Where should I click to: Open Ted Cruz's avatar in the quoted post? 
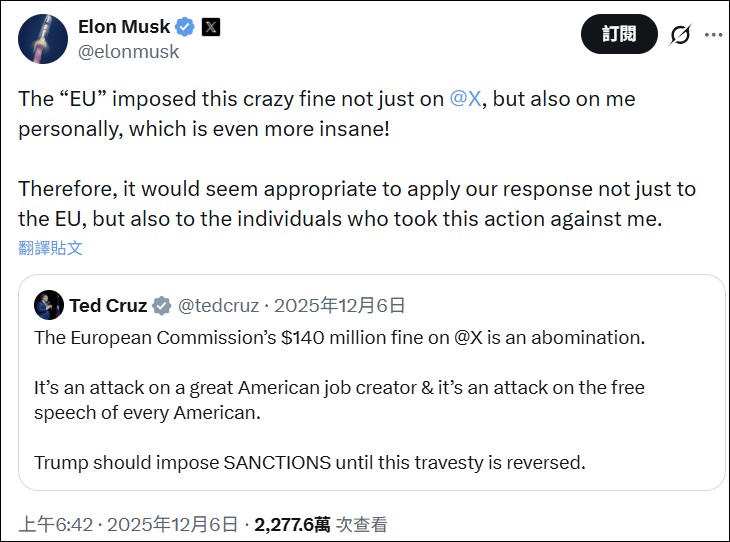pyautogui.click(x=48, y=306)
